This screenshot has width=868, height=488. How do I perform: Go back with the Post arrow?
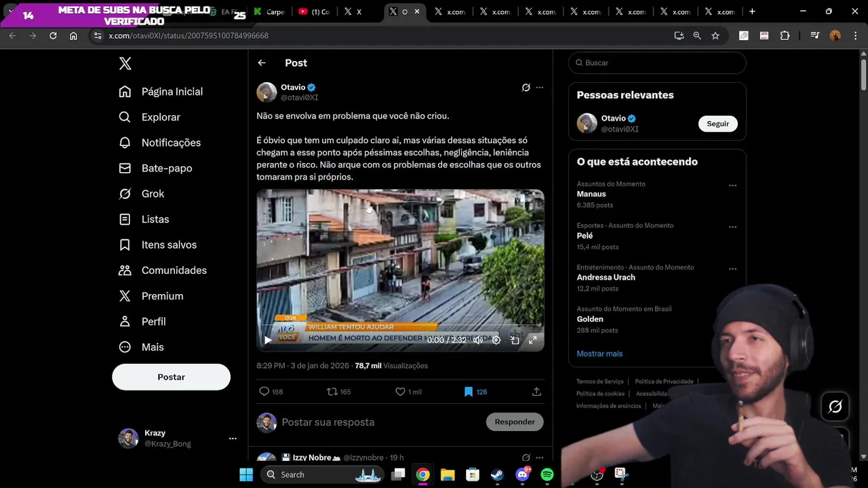point(262,63)
